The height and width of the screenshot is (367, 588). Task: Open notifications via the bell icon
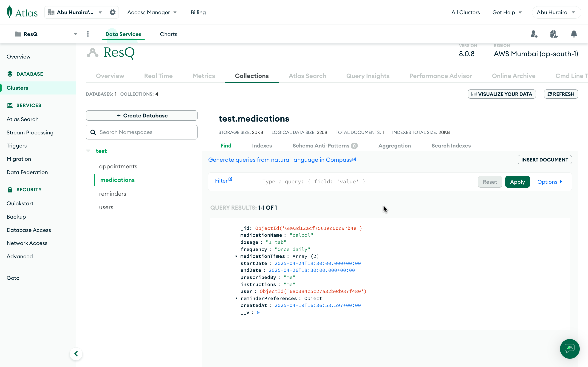(574, 34)
